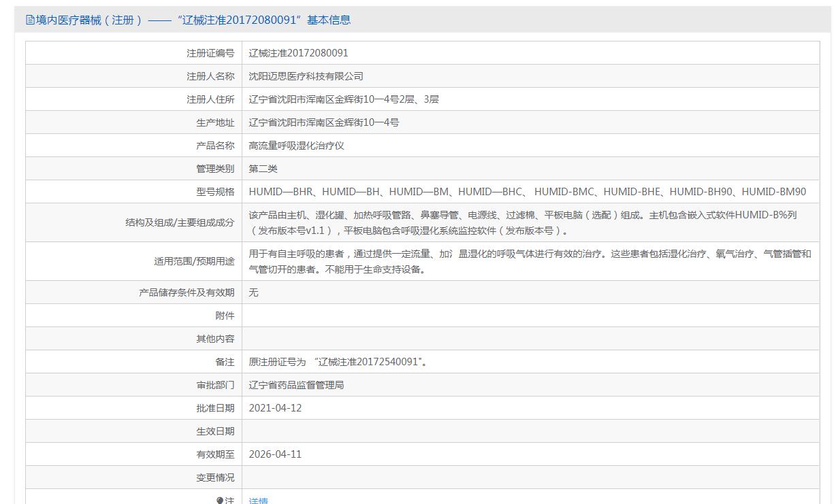Click the 管理类别 label cell
Image resolution: width=836 pixels, height=504 pixels.
tap(134, 169)
